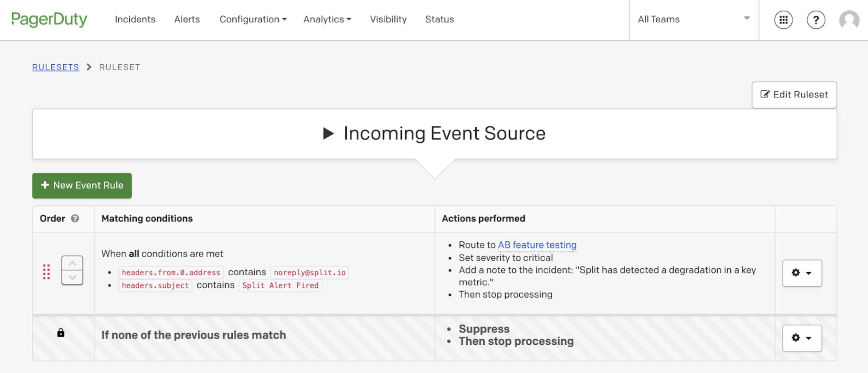
Task: Click the help question mark icon
Action: [x=815, y=20]
